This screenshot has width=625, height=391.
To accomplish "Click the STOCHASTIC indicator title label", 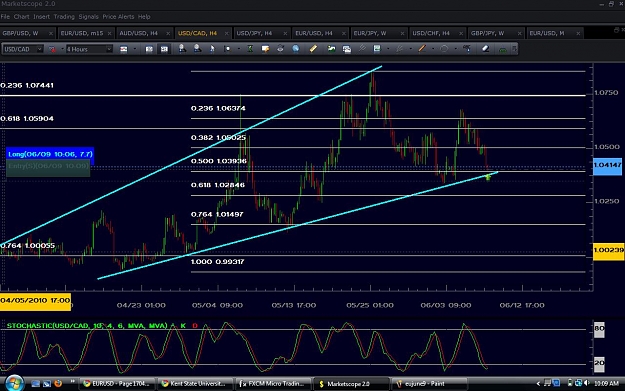I will pos(87,326).
